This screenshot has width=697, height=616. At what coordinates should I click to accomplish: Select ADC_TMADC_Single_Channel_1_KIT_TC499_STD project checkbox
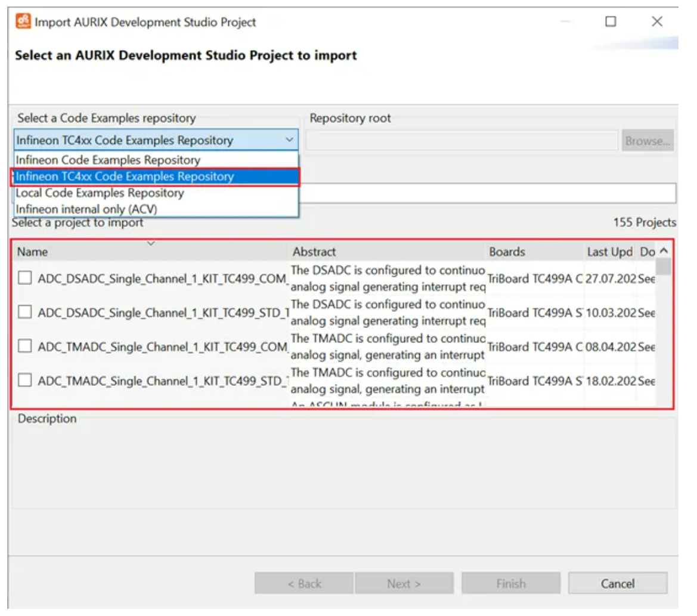click(x=25, y=380)
